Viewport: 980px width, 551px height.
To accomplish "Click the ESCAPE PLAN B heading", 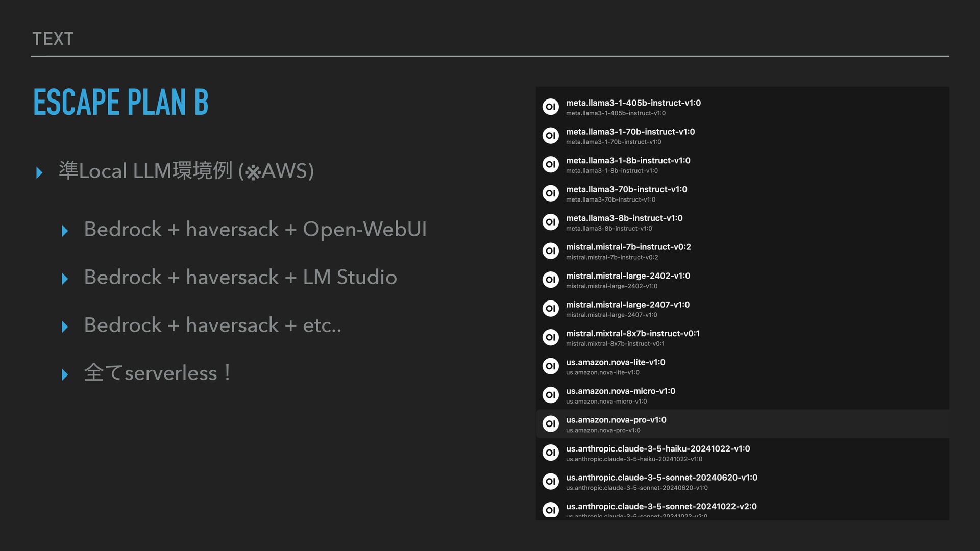I will point(121,102).
